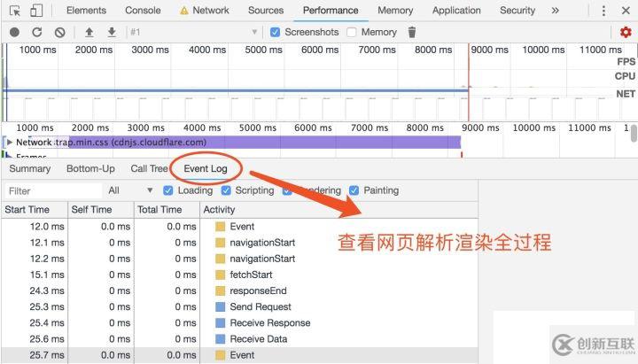Click the Network tab warning icon
Viewport: 638px width, 364px height.
[x=184, y=11]
